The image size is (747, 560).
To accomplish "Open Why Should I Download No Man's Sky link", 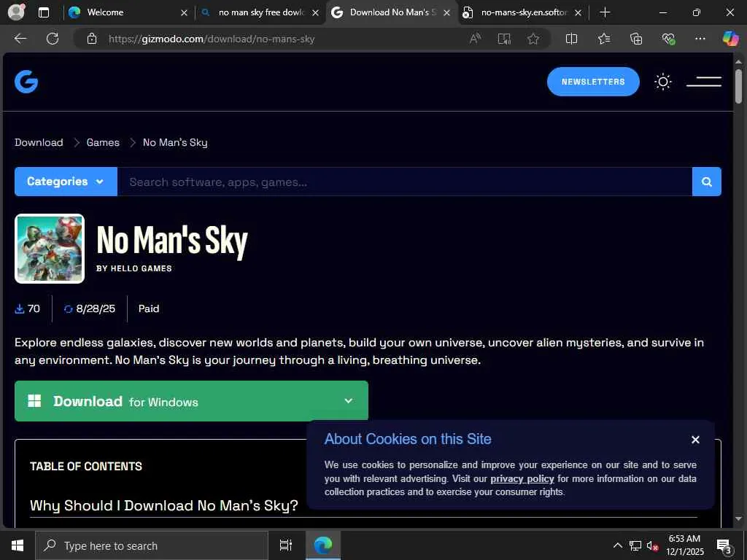I will tap(164, 505).
